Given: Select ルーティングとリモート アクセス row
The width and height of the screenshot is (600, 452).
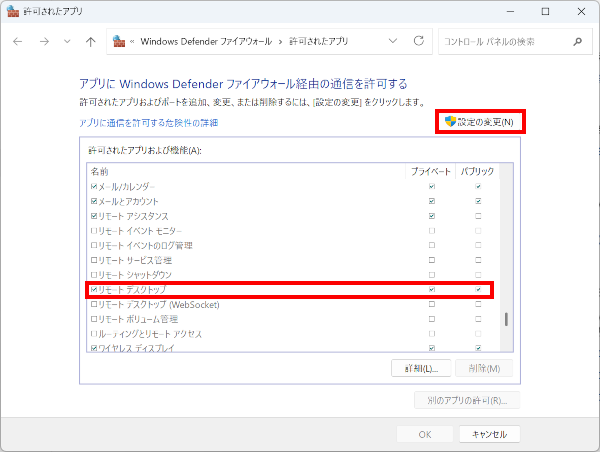Looking at the screenshot, I should pyautogui.click(x=293, y=334).
